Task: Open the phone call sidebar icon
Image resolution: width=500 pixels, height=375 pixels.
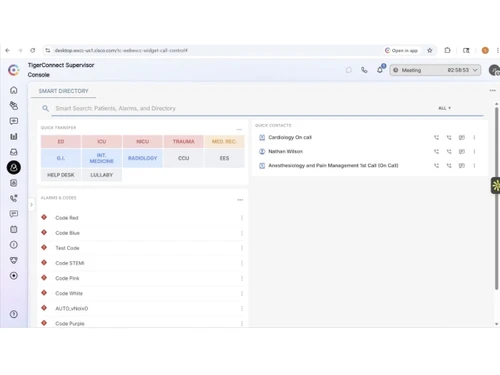Action: 14,198
